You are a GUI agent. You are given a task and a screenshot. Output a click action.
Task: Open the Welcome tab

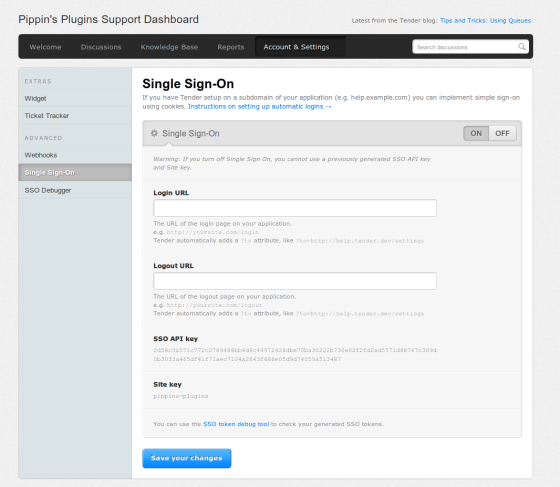pos(45,47)
